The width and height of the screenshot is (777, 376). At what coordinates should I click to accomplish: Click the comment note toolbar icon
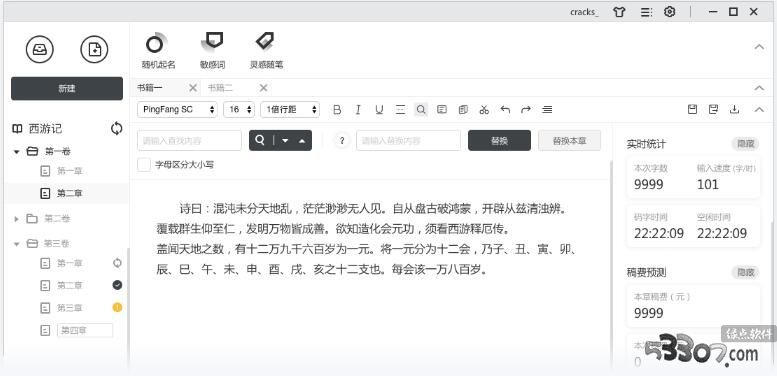(x=442, y=109)
